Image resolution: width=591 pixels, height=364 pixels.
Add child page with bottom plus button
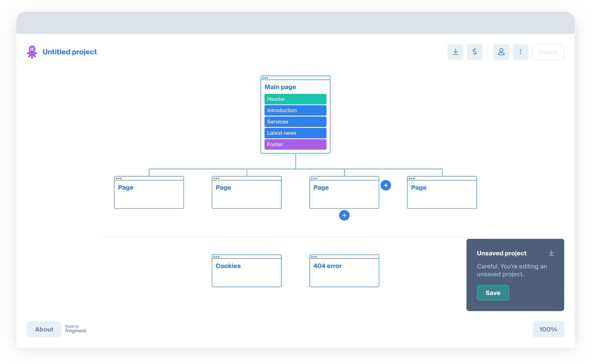pyautogui.click(x=344, y=216)
